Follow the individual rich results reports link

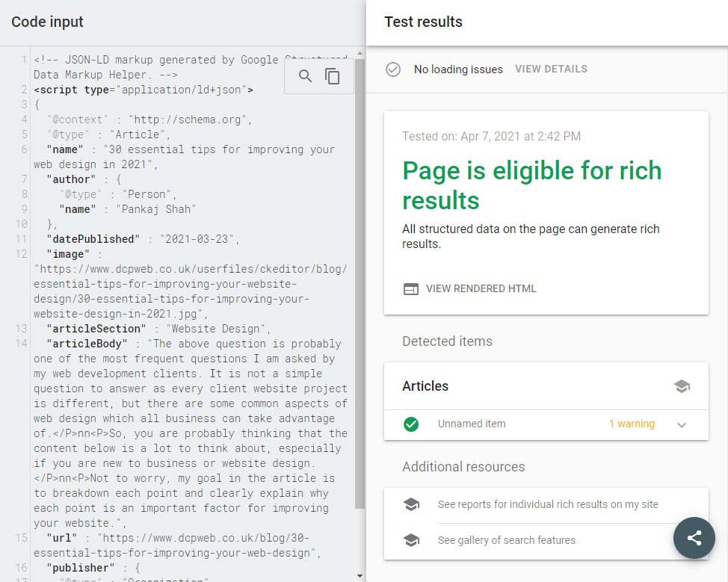click(x=547, y=504)
